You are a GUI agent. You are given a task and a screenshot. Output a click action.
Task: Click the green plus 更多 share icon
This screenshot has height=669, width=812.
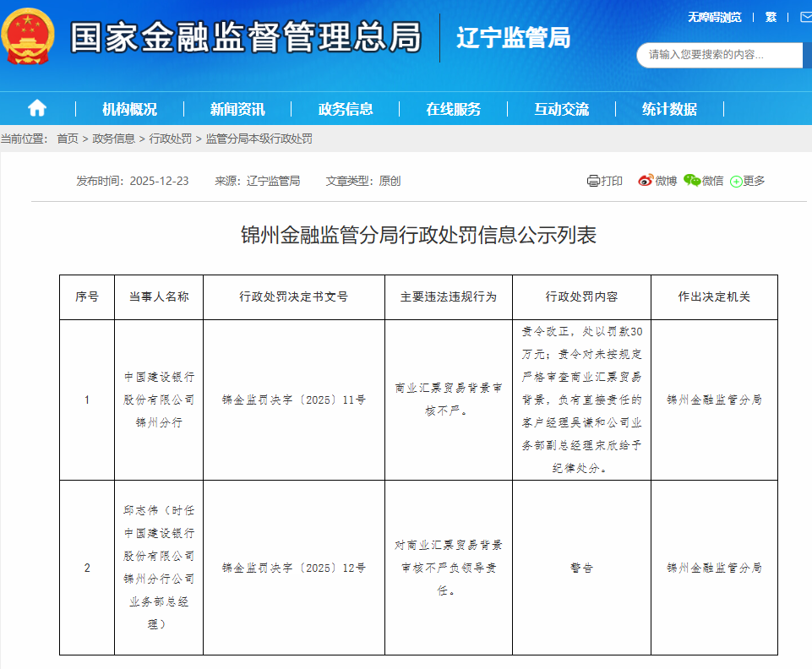click(736, 182)
